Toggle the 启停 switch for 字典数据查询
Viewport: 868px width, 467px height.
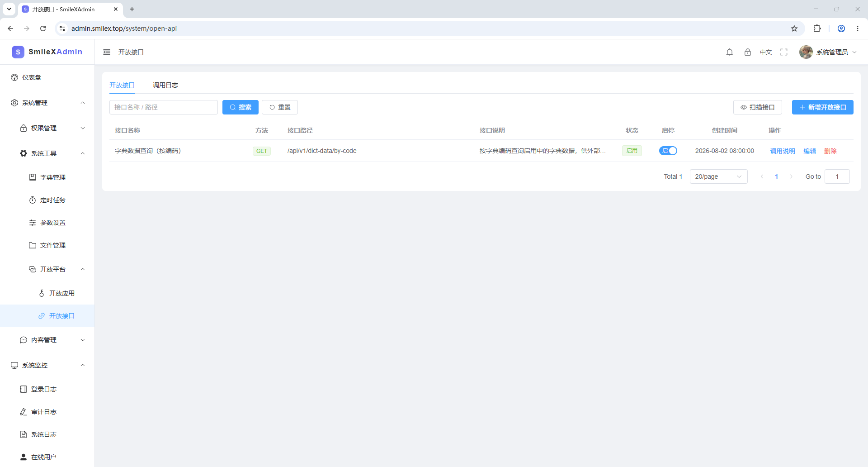[668, 151]
